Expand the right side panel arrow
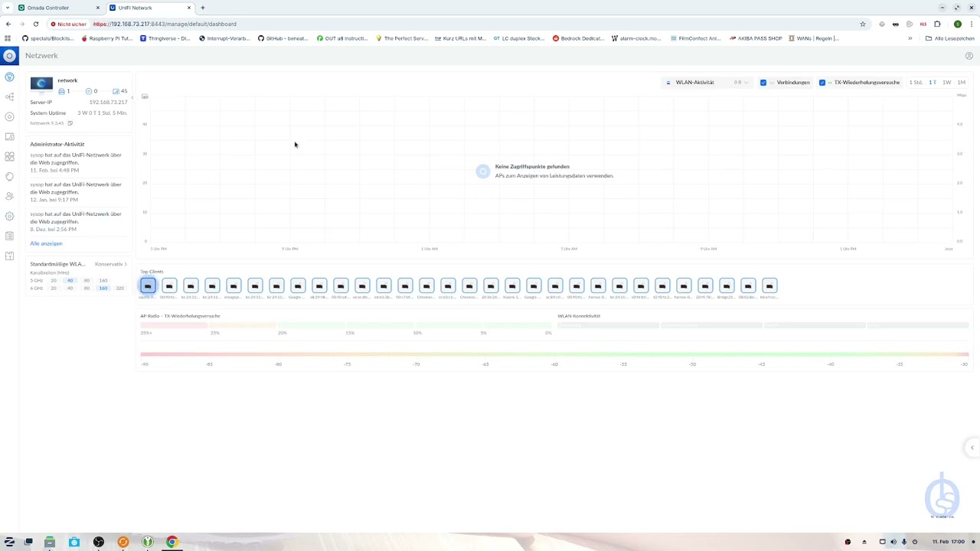The image size is (980, 551). pos(972,448)
